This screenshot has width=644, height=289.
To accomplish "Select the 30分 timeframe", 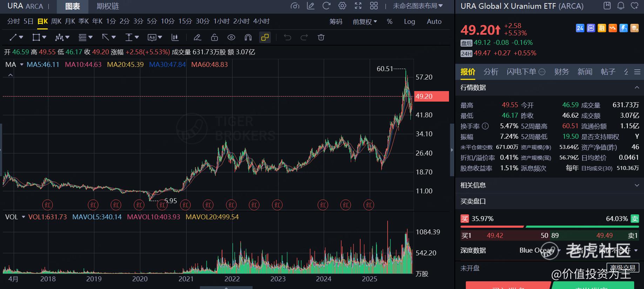I will click(203, 21).
